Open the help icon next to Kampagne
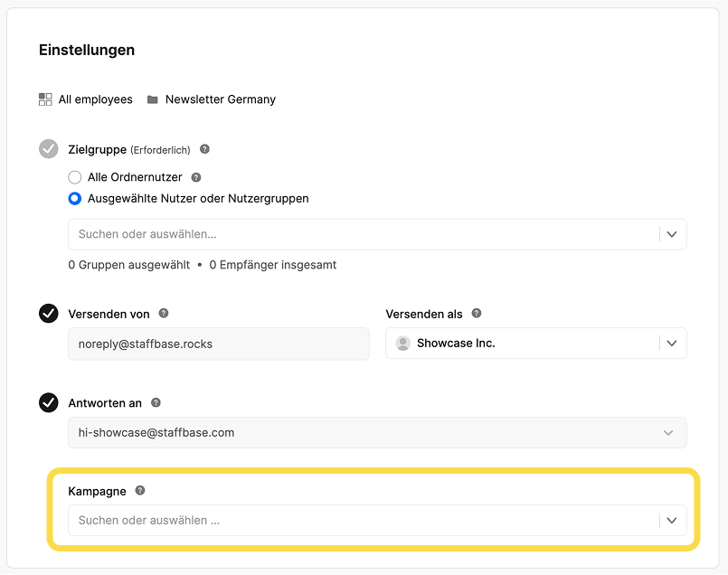The image size is (728, 575). pos(140,491)
